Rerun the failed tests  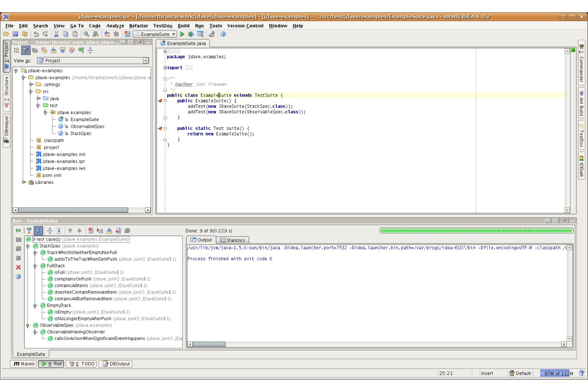point(17,230)
